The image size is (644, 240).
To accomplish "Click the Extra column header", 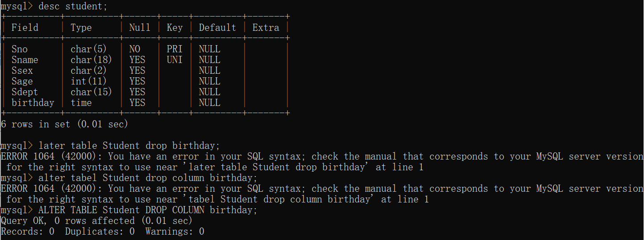I will click(x=266, y=28).
